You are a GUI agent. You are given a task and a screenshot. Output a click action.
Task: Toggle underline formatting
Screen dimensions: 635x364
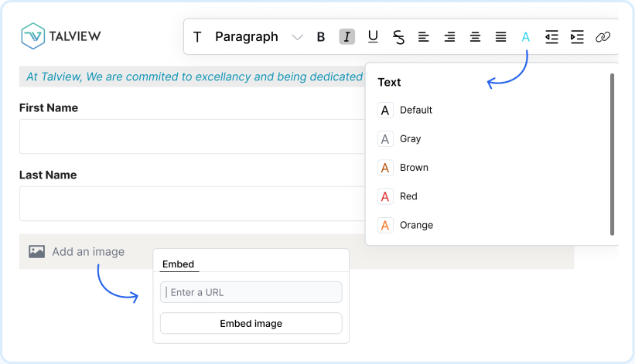[373, 37]
